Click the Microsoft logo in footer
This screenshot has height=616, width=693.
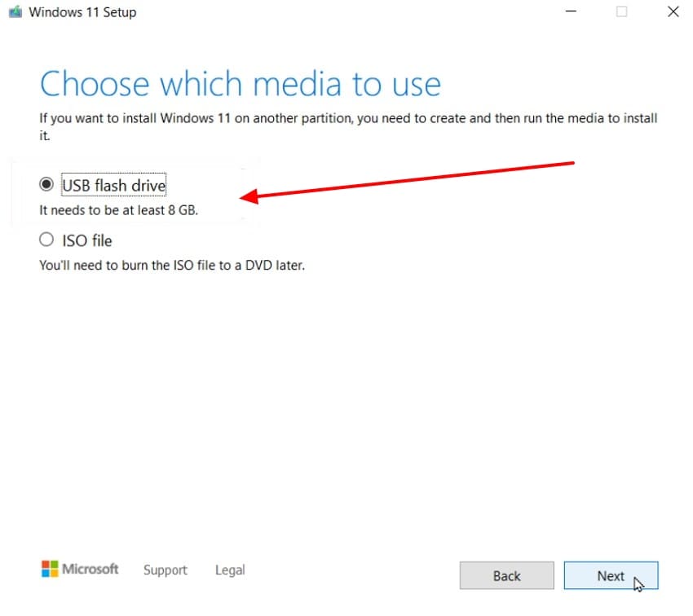click(x=80, y=569)
